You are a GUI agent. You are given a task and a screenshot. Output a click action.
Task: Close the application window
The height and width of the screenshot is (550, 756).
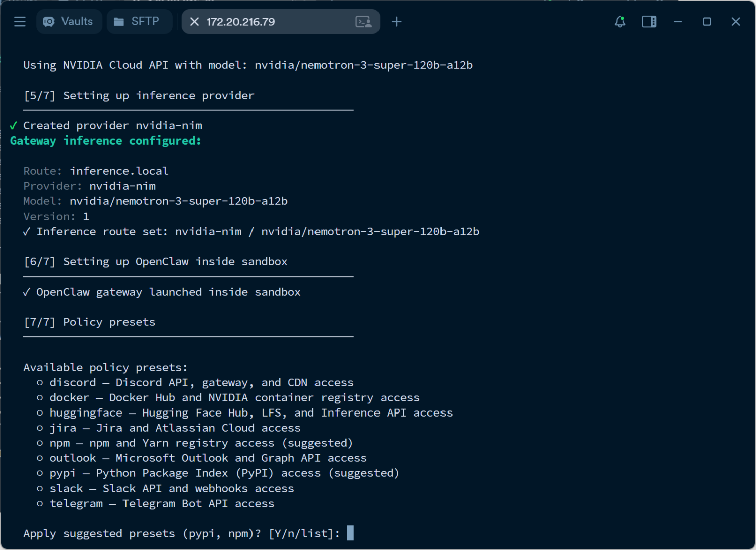tap(735, 22)
